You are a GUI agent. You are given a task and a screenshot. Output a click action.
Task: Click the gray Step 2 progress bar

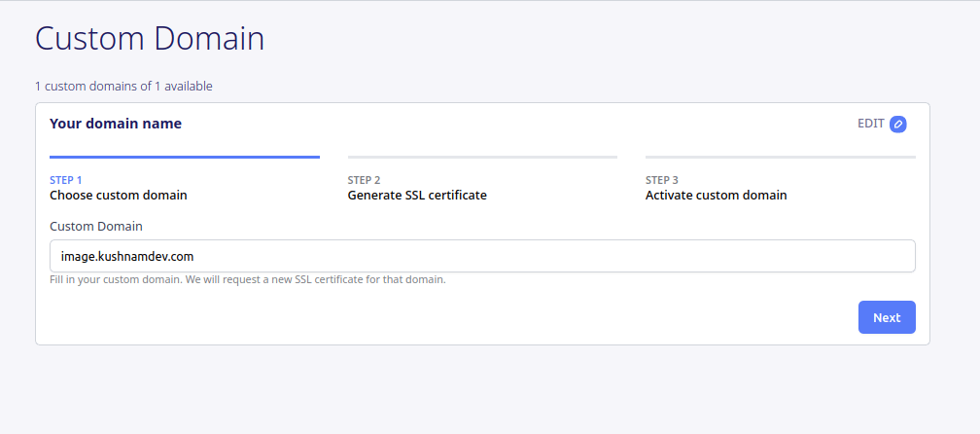pyautogui.click(x=482, y=157)
